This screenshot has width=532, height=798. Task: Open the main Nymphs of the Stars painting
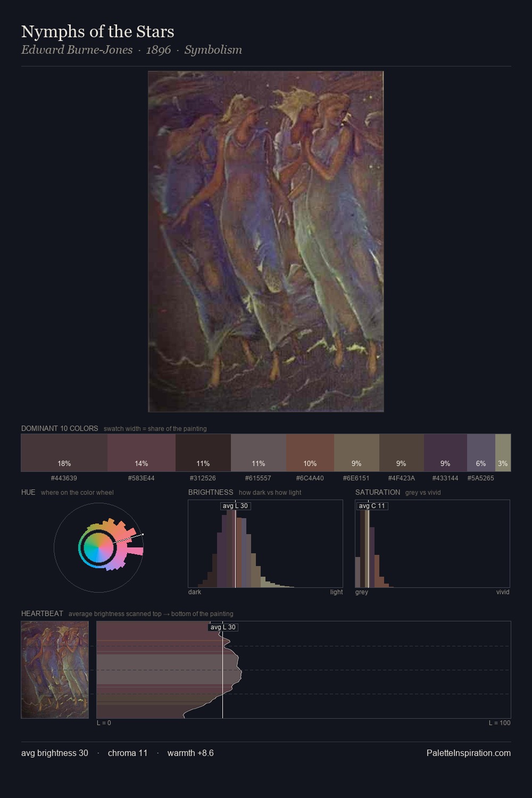(x=266, y=242)
